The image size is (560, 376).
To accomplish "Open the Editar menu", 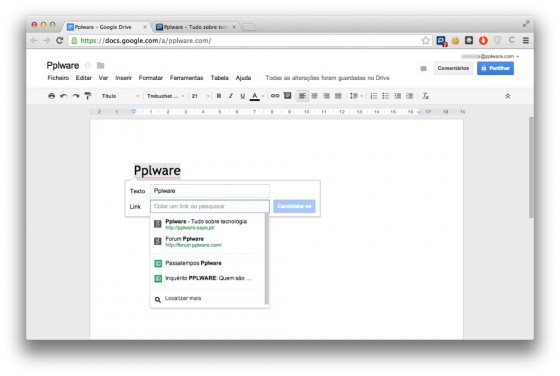I will [84, 78].
